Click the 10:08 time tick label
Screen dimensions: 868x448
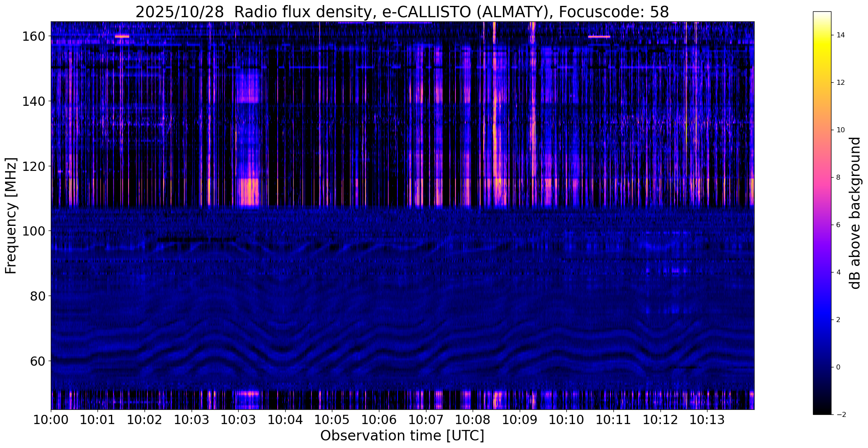[x=473, y=419]
